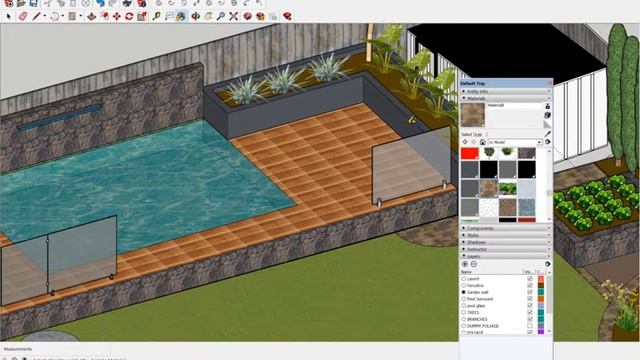The height and width of the screenshot is (360, 640).
Task: Pick the red circular Rotate tool
Action: point(129,16)
